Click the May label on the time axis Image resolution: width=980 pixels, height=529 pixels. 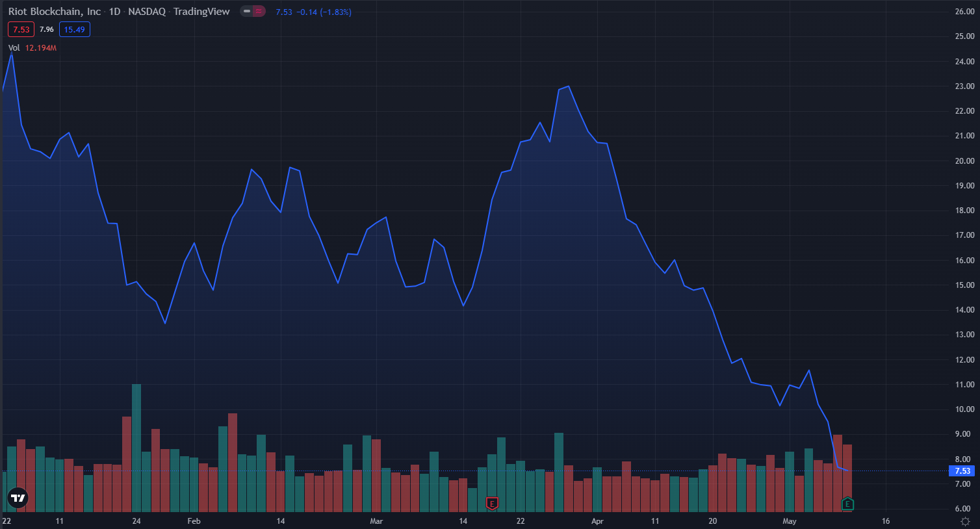click(x=790, y=521)
